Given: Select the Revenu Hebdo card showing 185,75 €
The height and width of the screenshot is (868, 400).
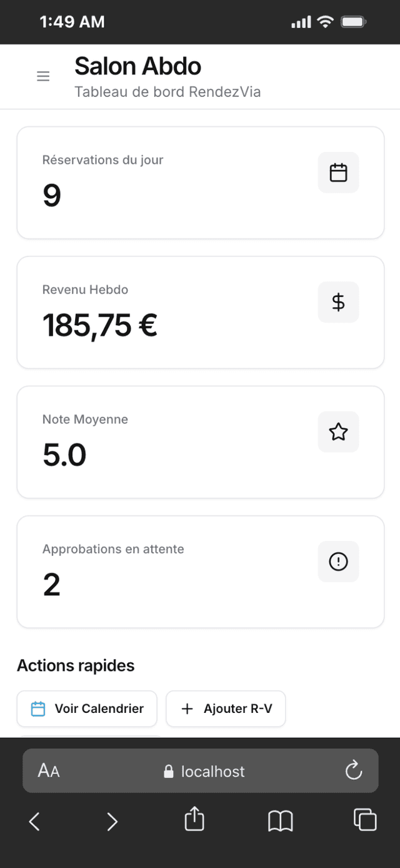Looking at the screenshot, I should pyautogui.click(x=201, y=312).
